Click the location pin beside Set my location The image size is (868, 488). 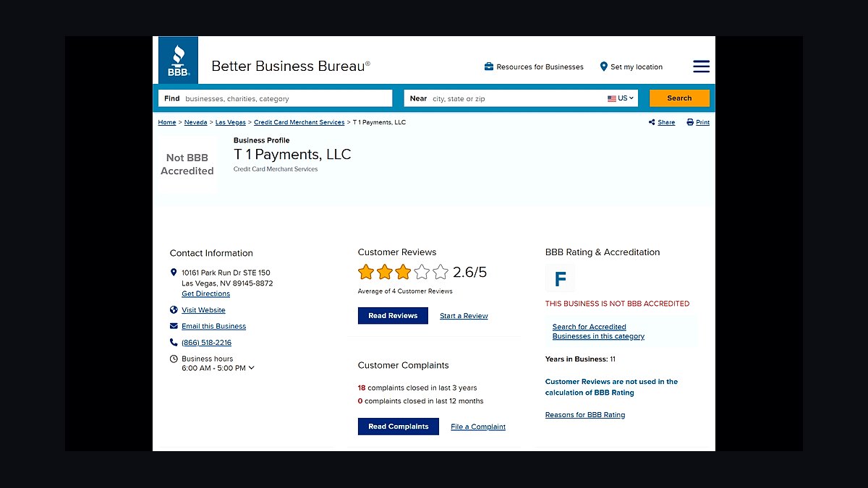603,67
